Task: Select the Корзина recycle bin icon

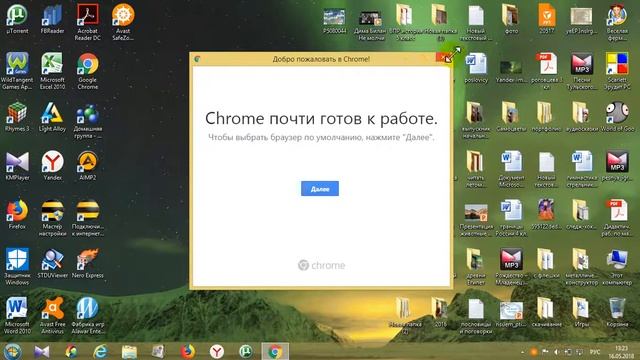Action: click(617, 312)
